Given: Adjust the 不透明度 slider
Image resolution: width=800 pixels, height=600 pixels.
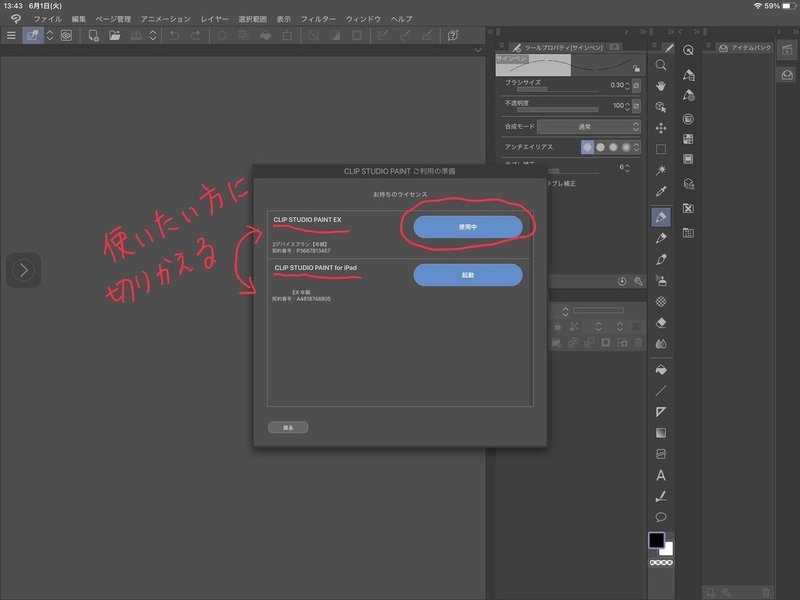Looking at the screenshot, I should click(557, 110).
